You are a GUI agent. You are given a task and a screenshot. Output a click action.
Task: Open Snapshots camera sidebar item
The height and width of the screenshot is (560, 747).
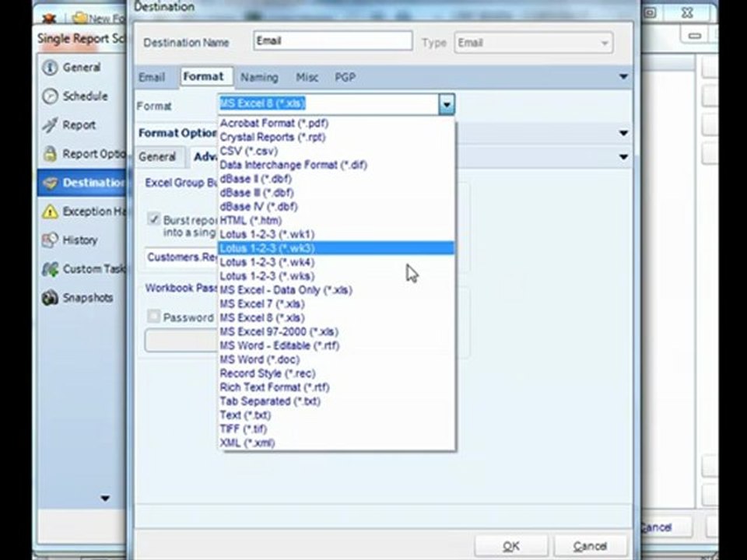[81, 298]
